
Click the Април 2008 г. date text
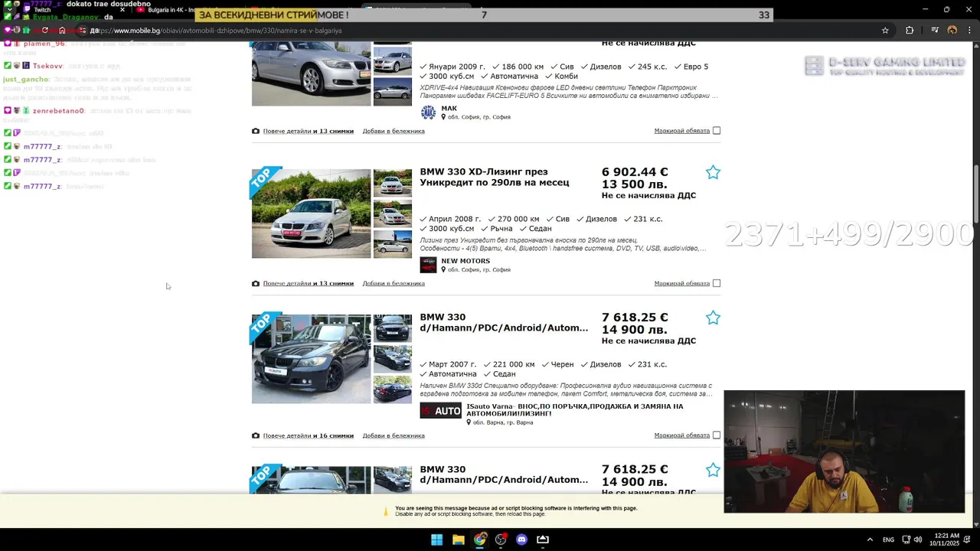[455, 219]
